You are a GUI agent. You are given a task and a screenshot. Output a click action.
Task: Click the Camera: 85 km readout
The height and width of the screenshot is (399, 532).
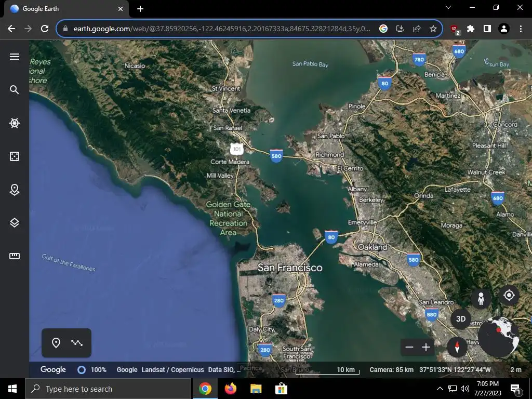pyautogui.click(x=392, y=370)
